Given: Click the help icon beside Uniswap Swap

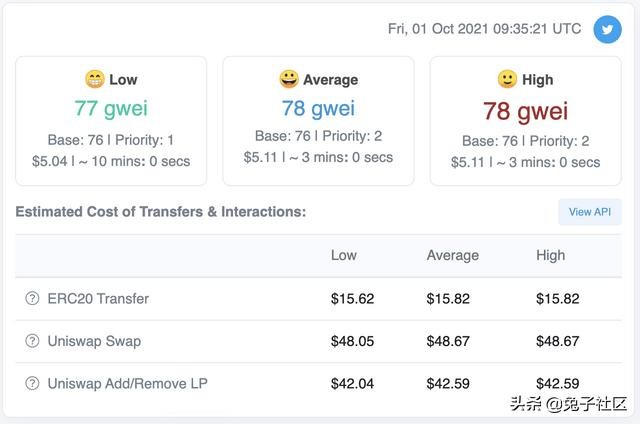Looking at the screenshot, I should [32, 341].
